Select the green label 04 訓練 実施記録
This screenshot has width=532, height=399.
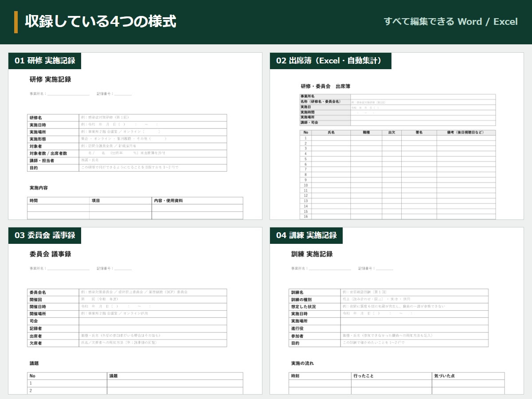click(306, 235)
